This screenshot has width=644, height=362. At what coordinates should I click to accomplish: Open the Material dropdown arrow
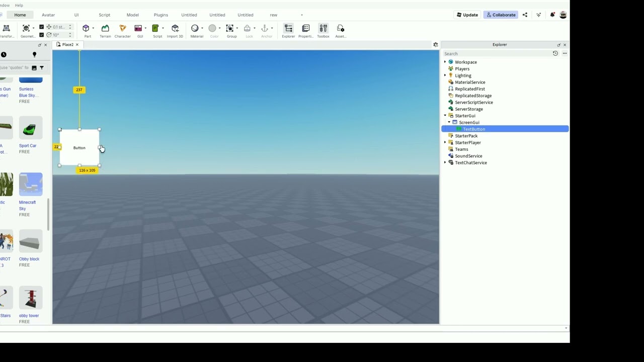(x=202, y=28)
